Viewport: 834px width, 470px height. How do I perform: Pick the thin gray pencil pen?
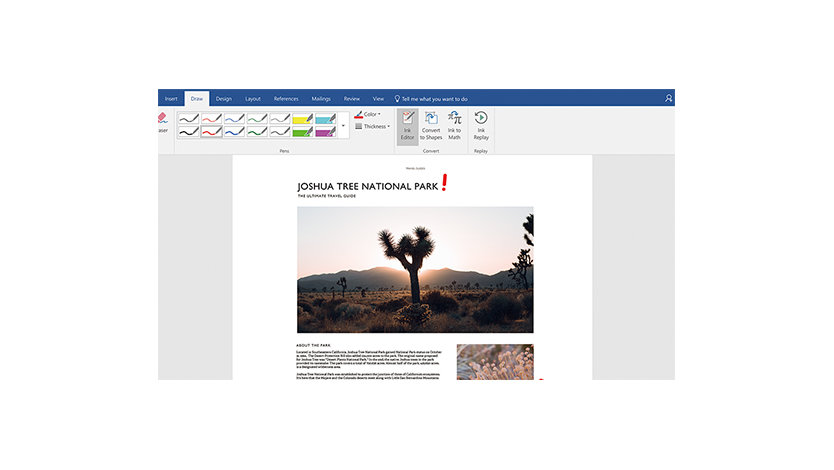[x=280, y=118]
